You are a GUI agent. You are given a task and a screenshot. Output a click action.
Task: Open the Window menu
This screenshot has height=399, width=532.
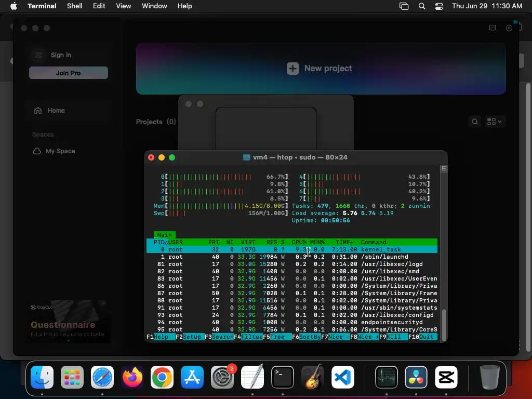click(154, 6)
